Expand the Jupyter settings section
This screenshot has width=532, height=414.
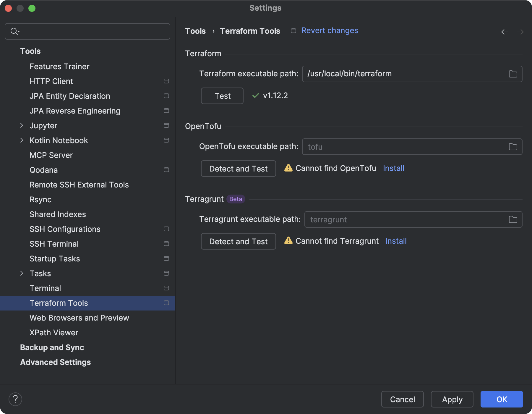click(22, 125)
